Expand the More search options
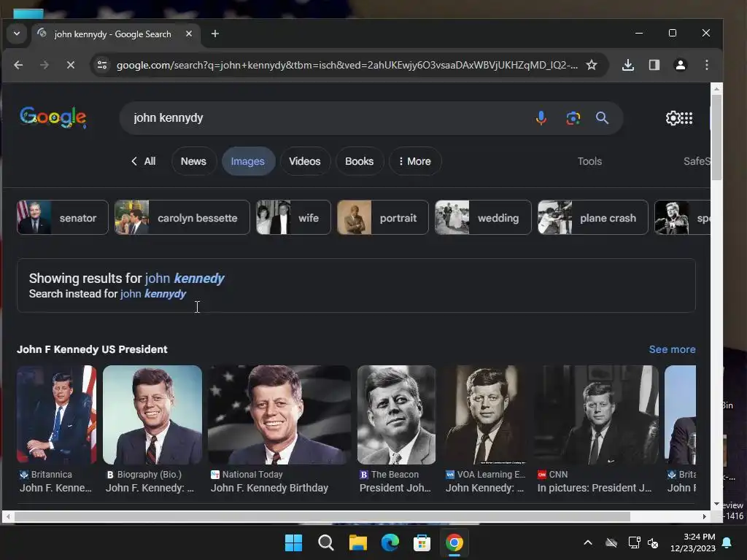747x560 pixels. (415, 161)
